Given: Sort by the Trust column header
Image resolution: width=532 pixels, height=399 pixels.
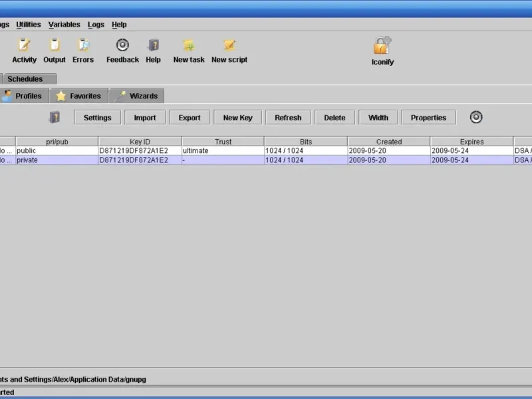Looking at the screenshot, I should pyautogui.click(x=223, y=142).
